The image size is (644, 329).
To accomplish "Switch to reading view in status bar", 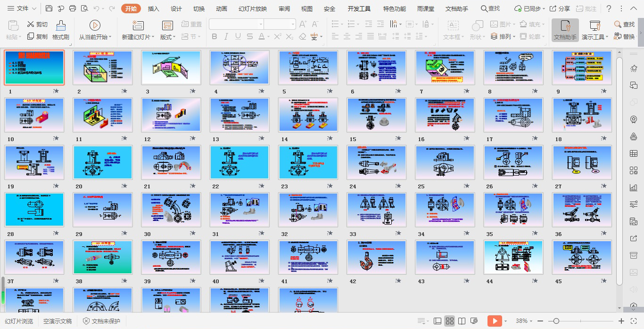I will [462, 321].
